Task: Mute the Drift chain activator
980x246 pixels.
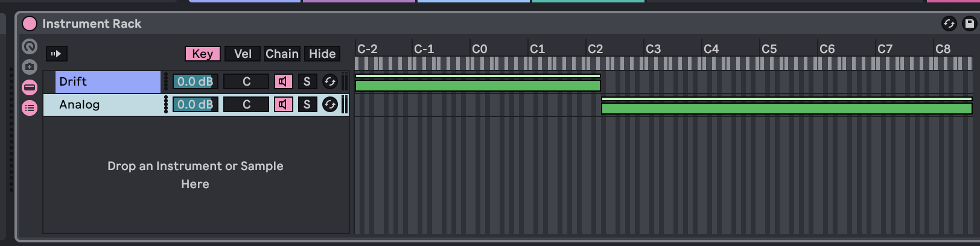Action: tap(283, 81)
